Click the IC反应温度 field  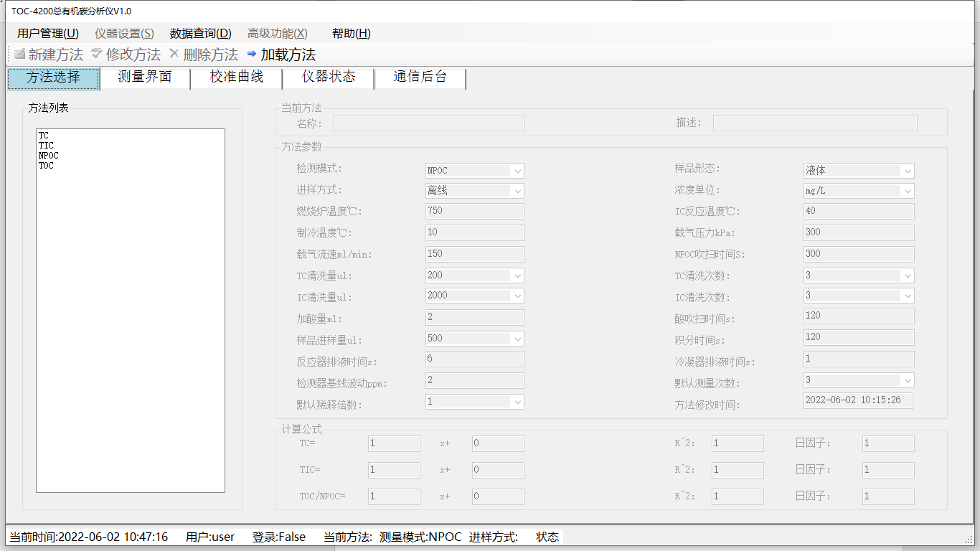click(859, 211)
